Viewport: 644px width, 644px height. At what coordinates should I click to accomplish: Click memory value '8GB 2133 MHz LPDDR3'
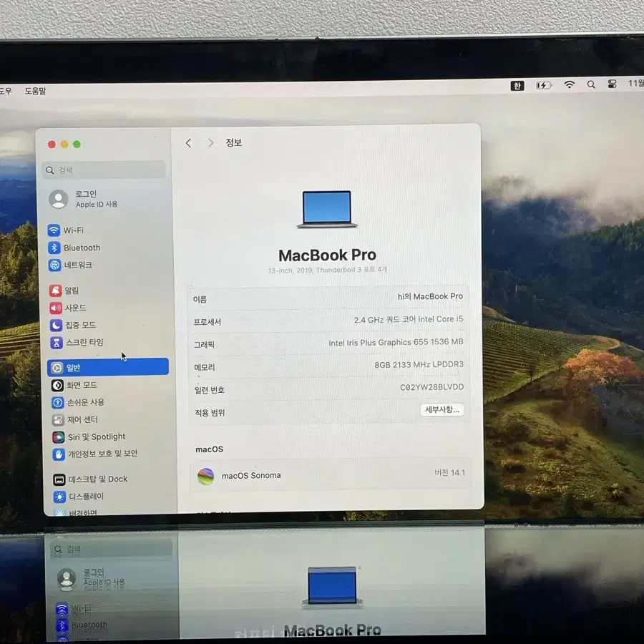(x=419, y=365)
